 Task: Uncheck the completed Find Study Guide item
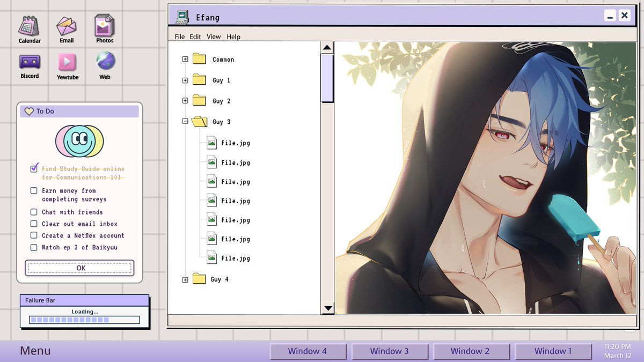[34, 168]
